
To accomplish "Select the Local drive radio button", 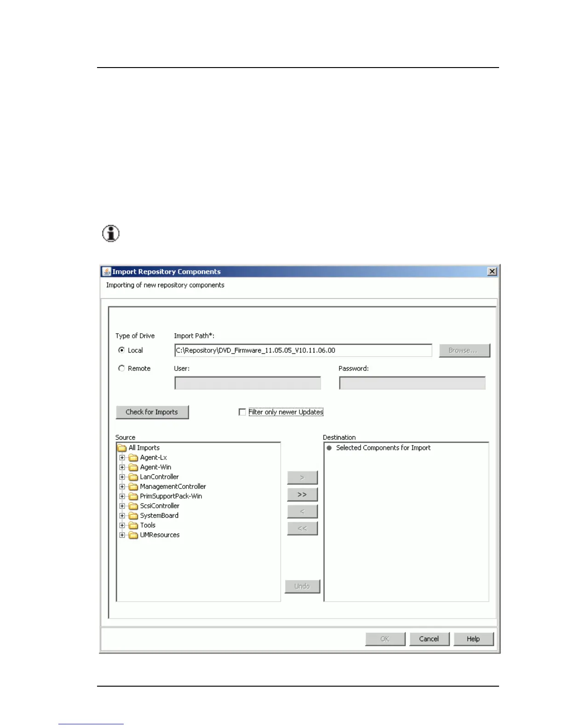I will click(x=121, y=350).
